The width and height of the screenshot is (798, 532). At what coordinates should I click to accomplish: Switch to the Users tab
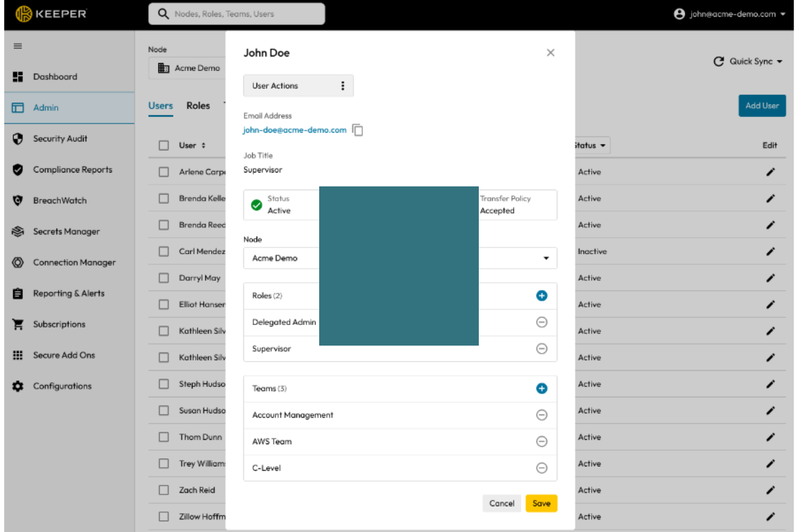(161, 106)
